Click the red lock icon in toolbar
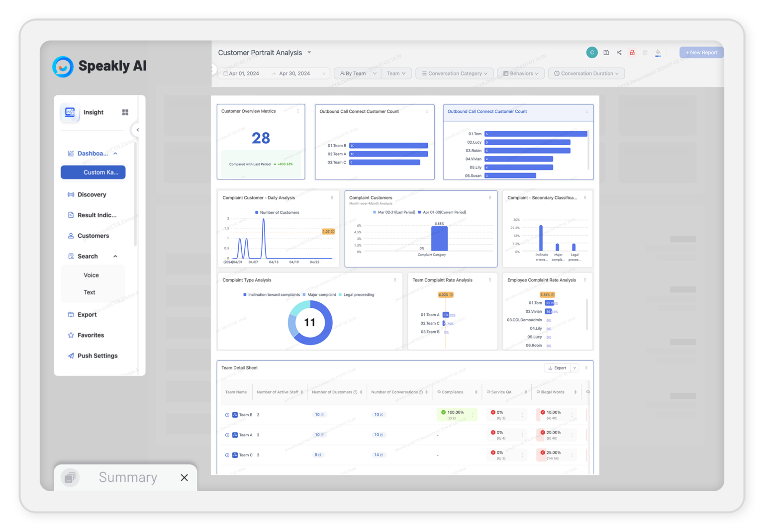Screen dimensions: 764x532 pyautogui.click(x=632, y=52)
